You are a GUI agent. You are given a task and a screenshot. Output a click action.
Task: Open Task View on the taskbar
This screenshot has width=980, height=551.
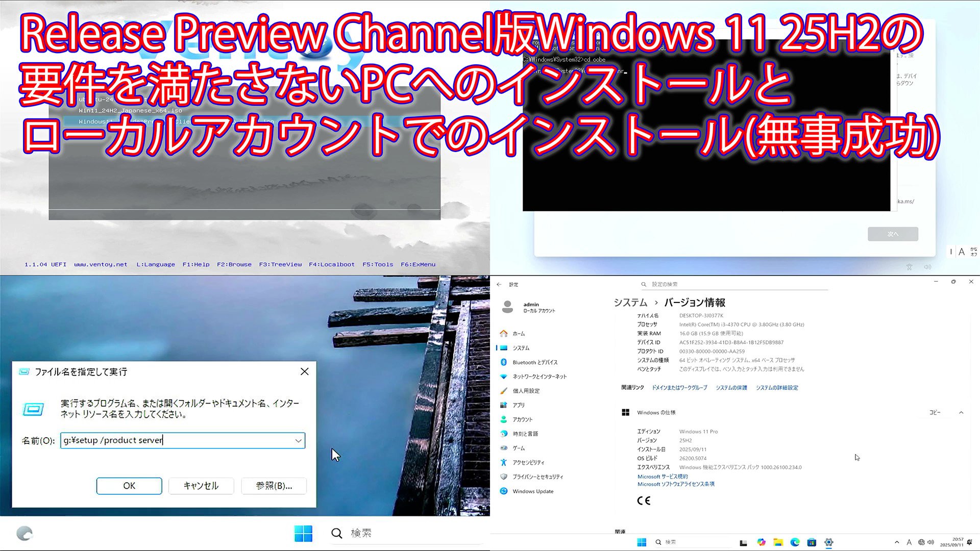tap(743, 542)
